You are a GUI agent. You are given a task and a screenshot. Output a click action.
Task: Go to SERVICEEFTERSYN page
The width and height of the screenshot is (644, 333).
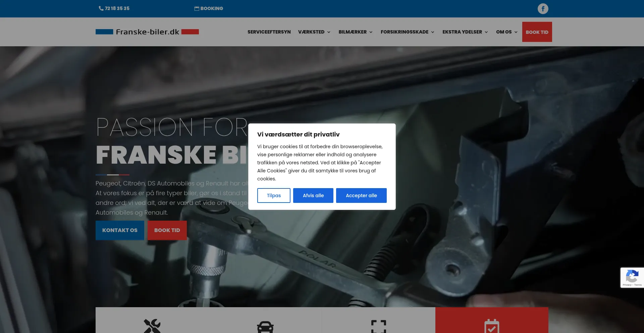[269, 32]
